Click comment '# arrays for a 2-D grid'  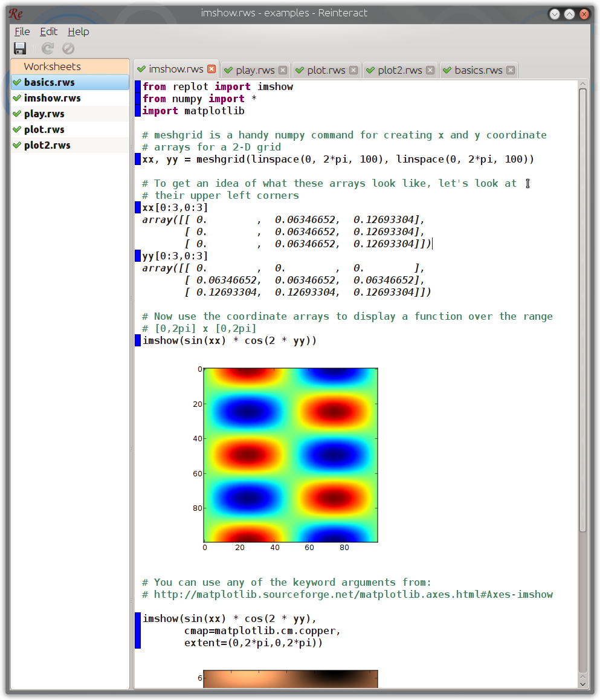point(211,147)
